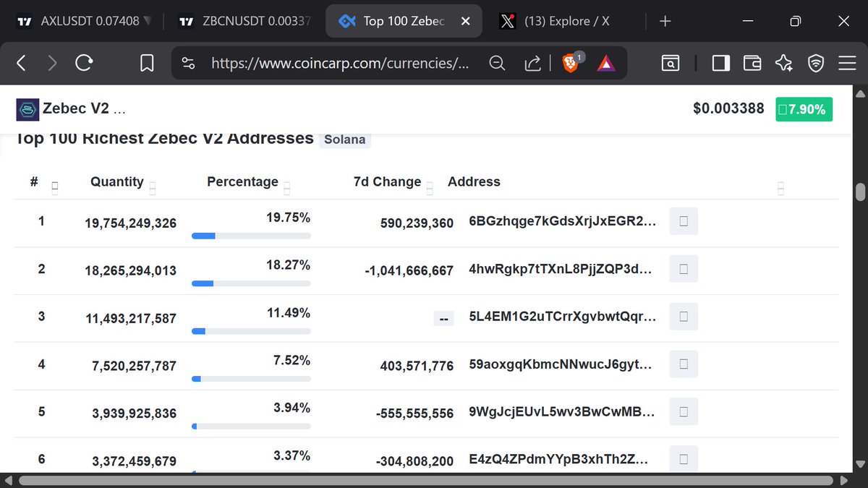Copy address 59aoxgqKbmcNNwucJ6gyt with copy button

click(x=684, y=364)
